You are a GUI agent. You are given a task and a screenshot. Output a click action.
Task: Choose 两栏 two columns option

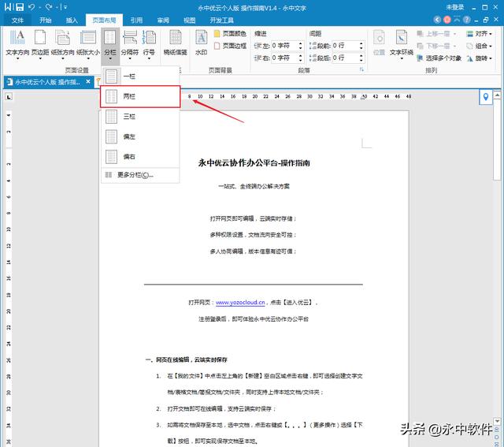pos(140,96)
